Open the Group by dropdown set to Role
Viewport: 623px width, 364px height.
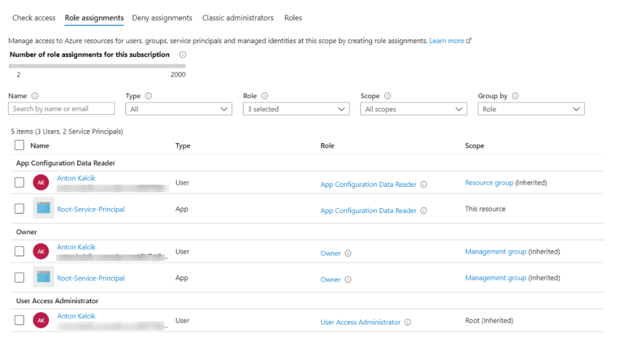coord(531,109)
